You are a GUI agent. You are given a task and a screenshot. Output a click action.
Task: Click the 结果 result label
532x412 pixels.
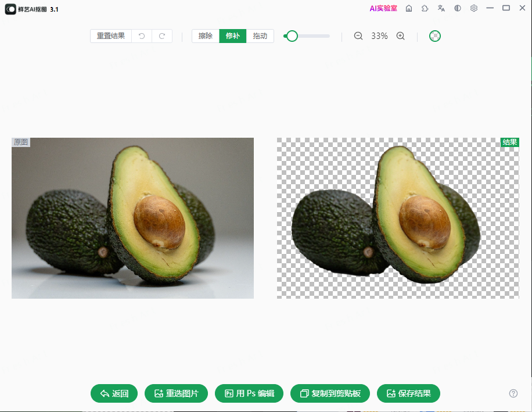(x=509, y=142)
